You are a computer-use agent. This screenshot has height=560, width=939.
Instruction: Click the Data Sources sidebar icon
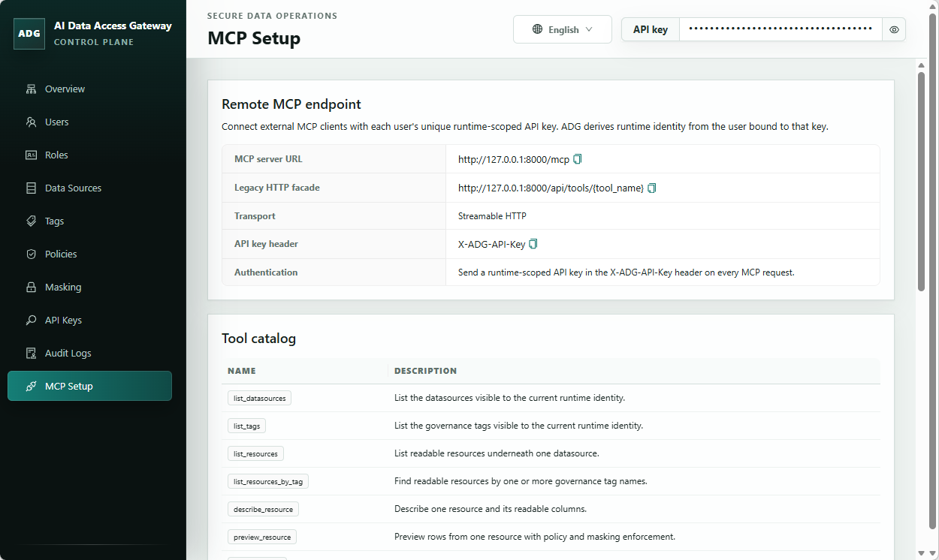31,188
